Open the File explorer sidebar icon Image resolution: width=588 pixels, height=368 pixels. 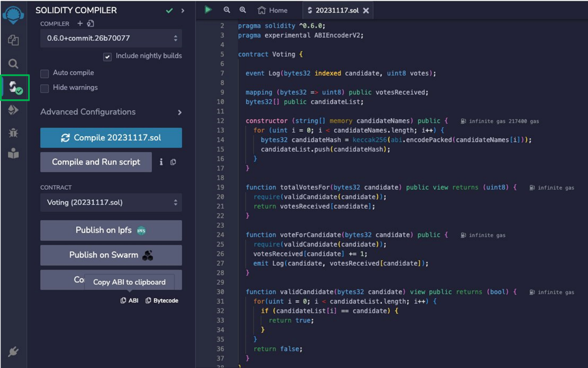click(x=13, y=40)
